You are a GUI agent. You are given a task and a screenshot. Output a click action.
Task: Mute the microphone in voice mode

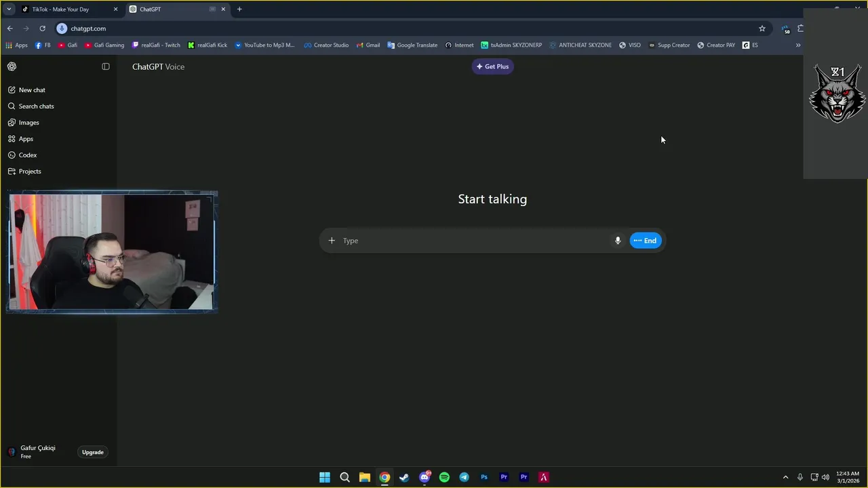point(618,241)
